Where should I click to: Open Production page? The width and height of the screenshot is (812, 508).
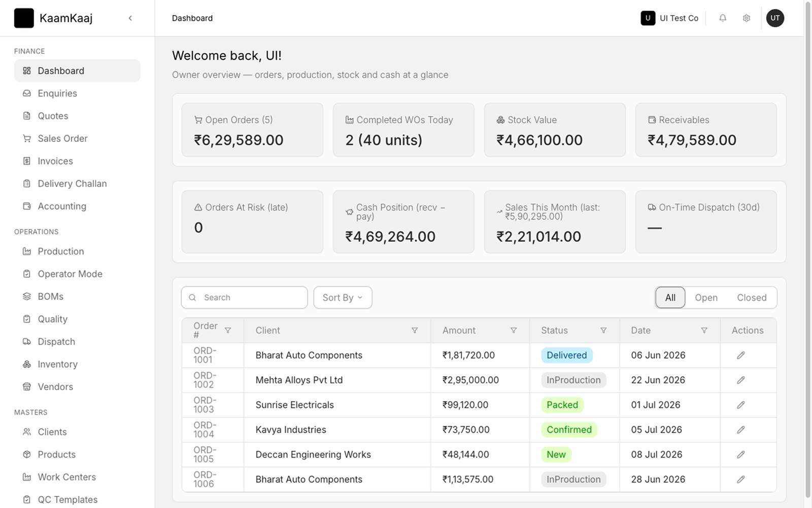pyautogui.click(x=77, y=251)
